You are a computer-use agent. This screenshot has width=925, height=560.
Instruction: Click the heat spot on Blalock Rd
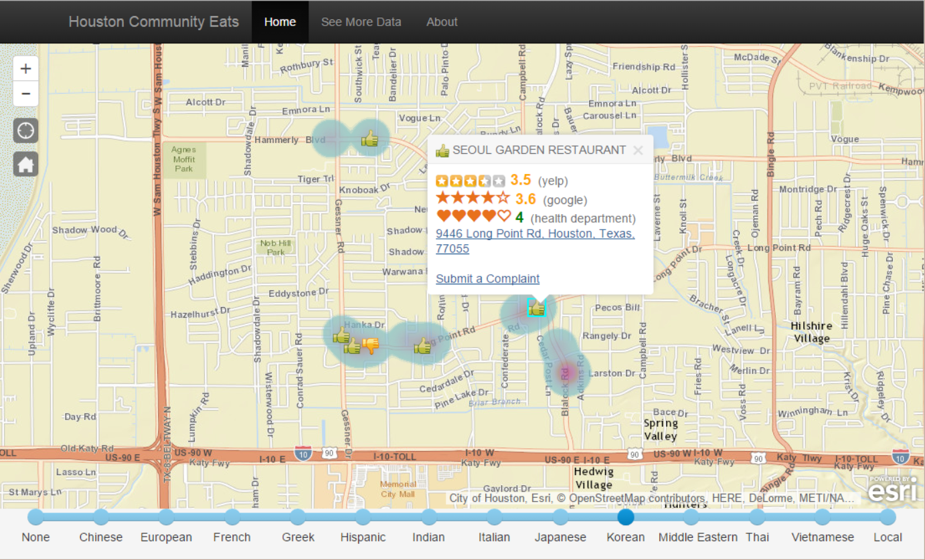[566, 372]
